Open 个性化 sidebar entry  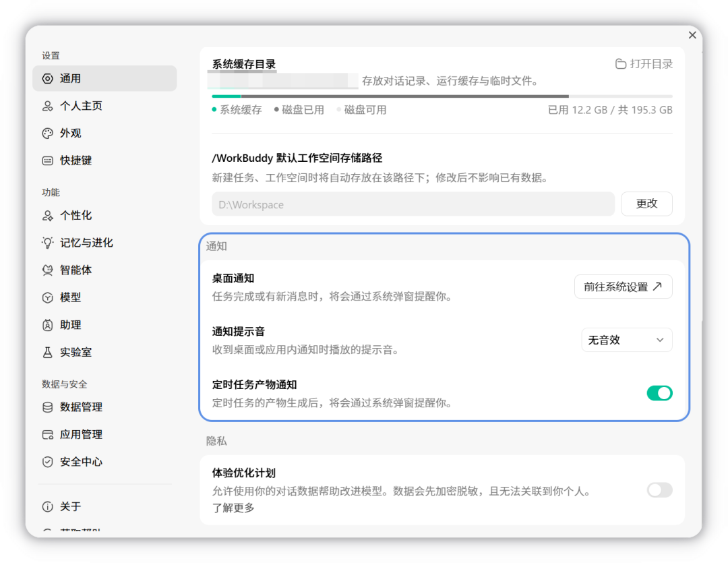(104, 216)
